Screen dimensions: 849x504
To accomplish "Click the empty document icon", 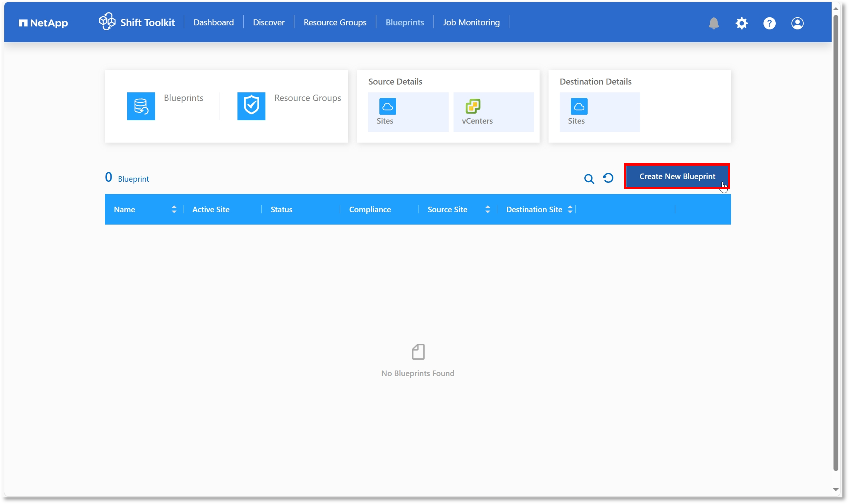I will [x=418, y=352].
